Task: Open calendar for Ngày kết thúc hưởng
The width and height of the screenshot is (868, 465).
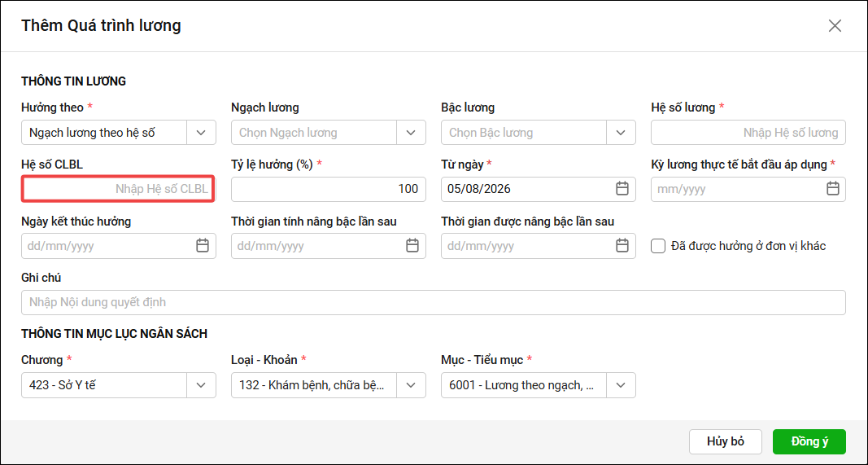Action: (x=203, y=245)
